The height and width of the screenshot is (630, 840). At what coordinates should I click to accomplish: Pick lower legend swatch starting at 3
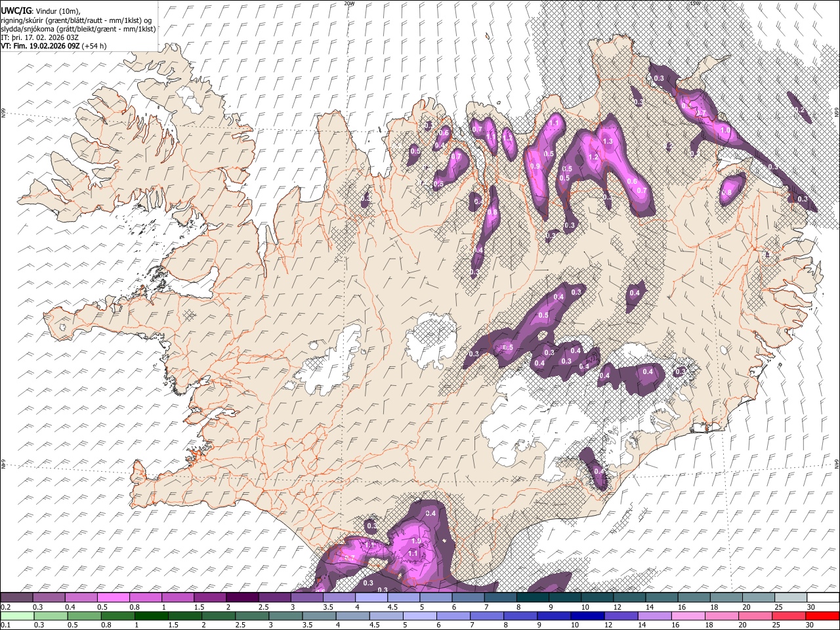click(x=285, y=616)
